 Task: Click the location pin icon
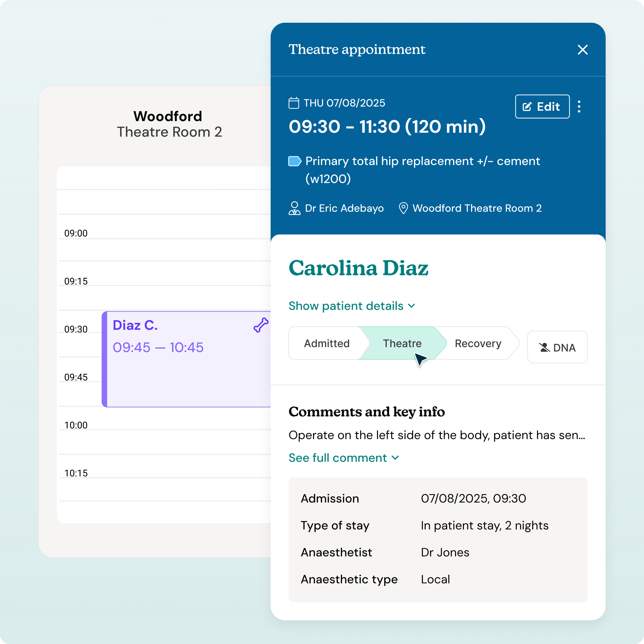tap(403, 208)
